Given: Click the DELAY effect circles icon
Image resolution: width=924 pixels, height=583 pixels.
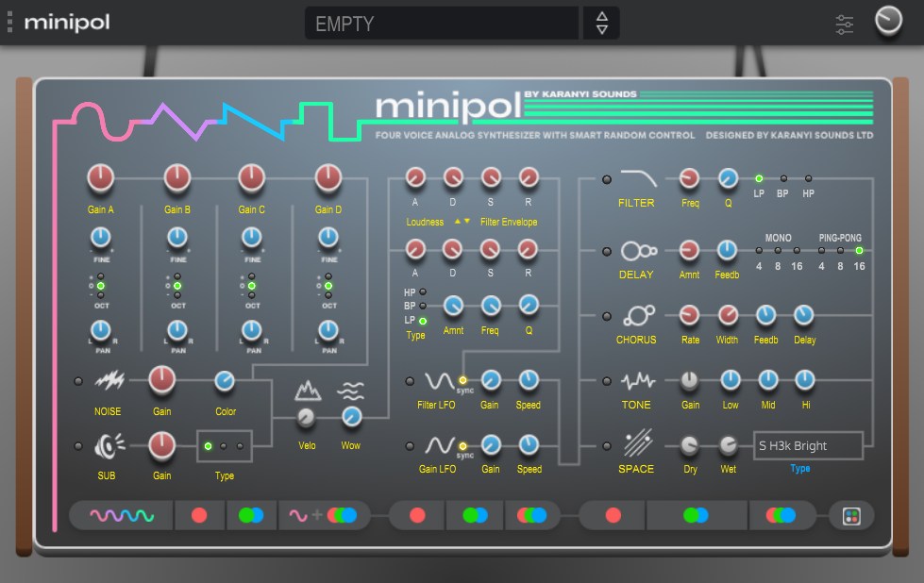Looking at the screenshot, I should pyautogui.click(x=639, y=251).
